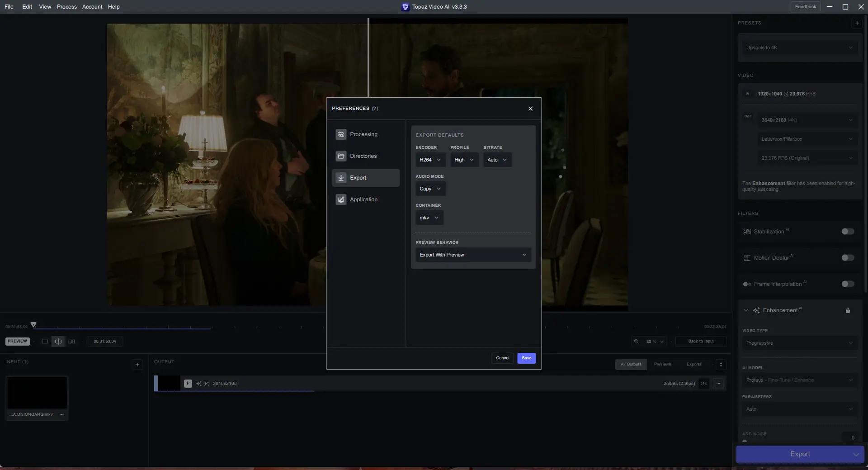Close the Preferences dialog
Viewport: 868px width, 470px height.
530,109
